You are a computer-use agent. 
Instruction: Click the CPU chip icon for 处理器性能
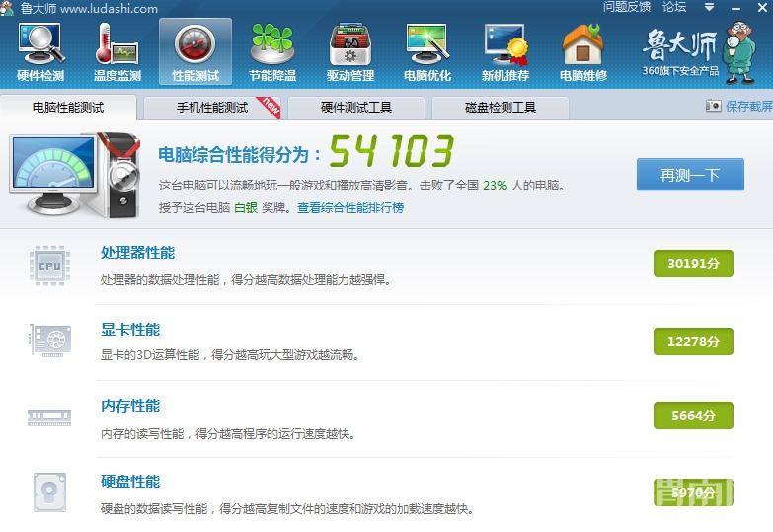coord(49,266)
